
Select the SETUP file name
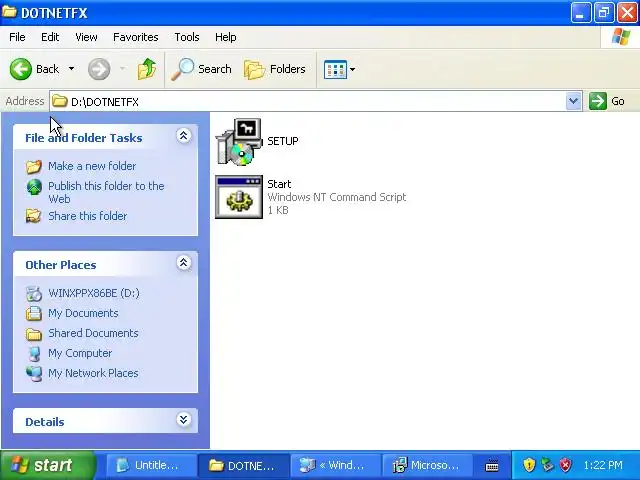click(x=282, y=141)
